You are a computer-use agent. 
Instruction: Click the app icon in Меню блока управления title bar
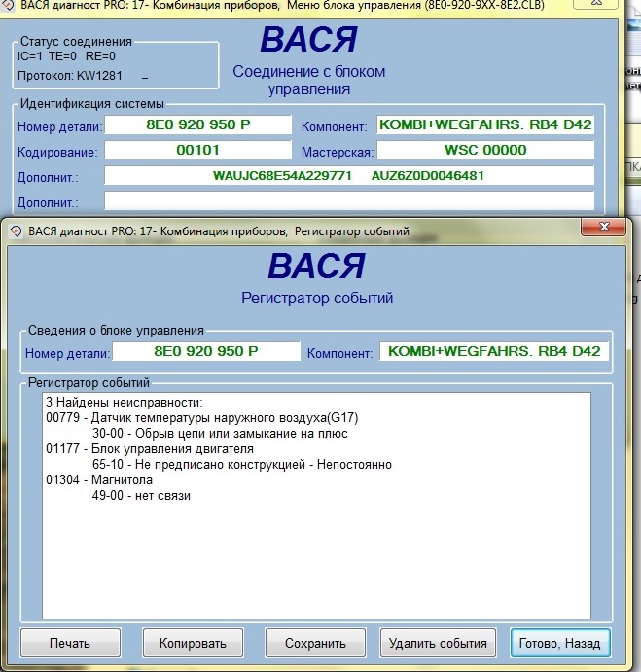point(7,5)
